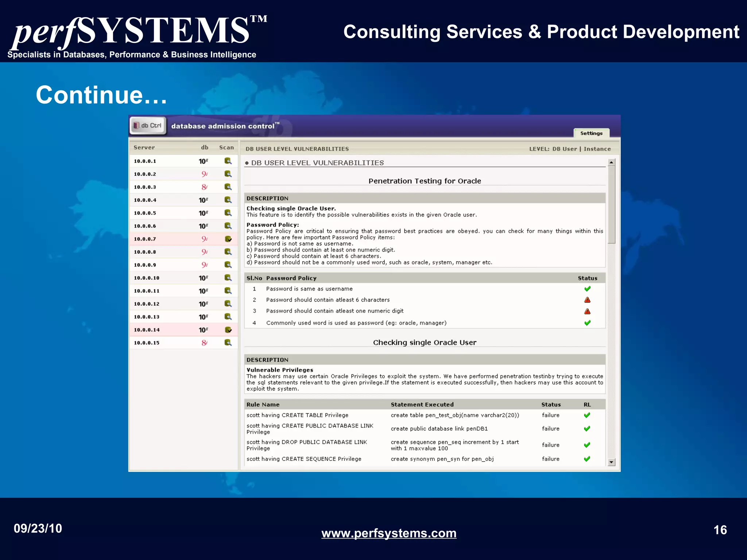Open the Settings tab
Screen dimensions: 747x560
(591, 133)
